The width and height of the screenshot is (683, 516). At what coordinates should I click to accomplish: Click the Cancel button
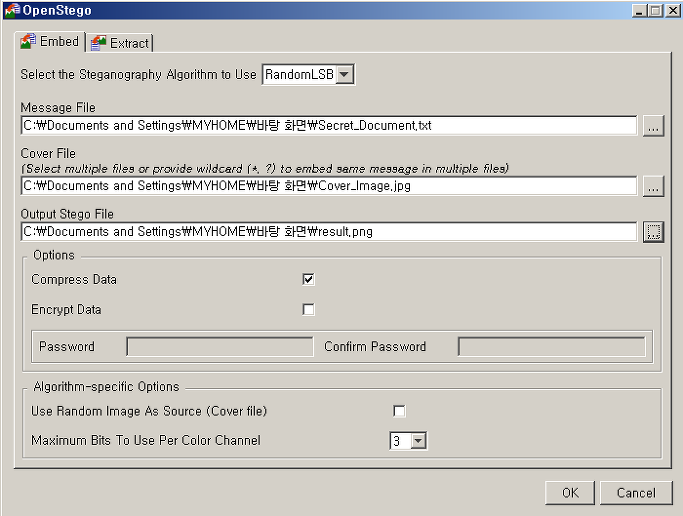point(636,493)
